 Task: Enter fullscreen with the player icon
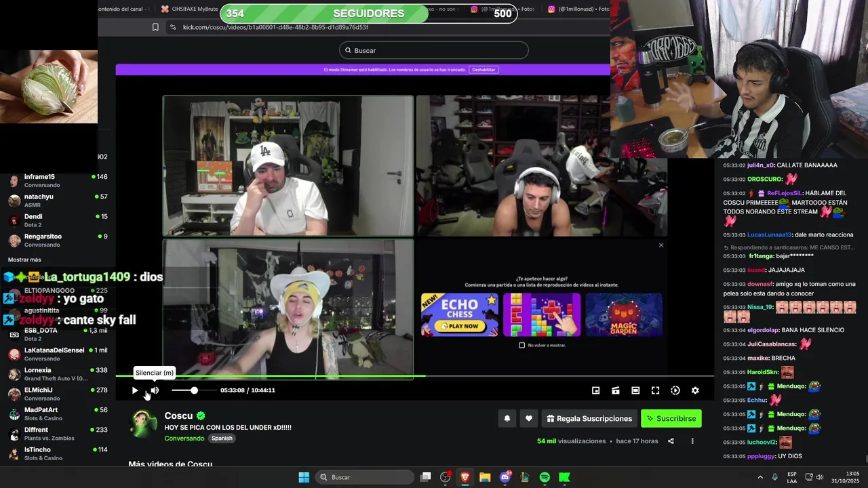655,390
